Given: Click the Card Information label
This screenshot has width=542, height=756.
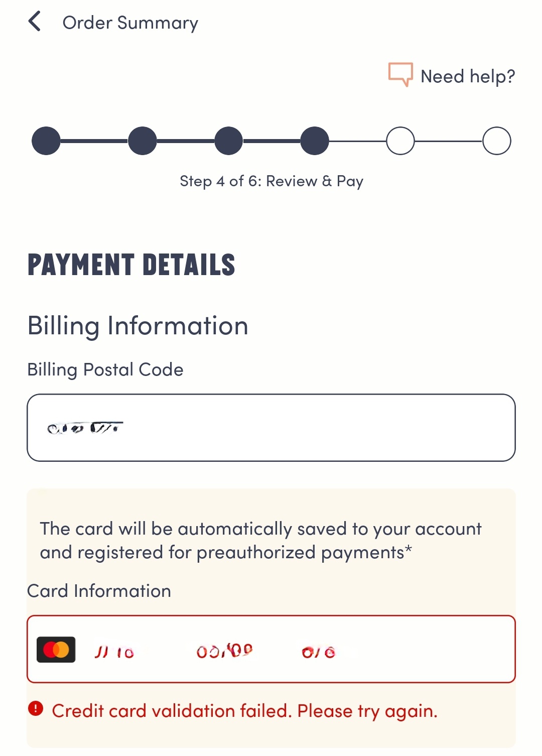Looking at the screenshot, I should coord(99,591).
